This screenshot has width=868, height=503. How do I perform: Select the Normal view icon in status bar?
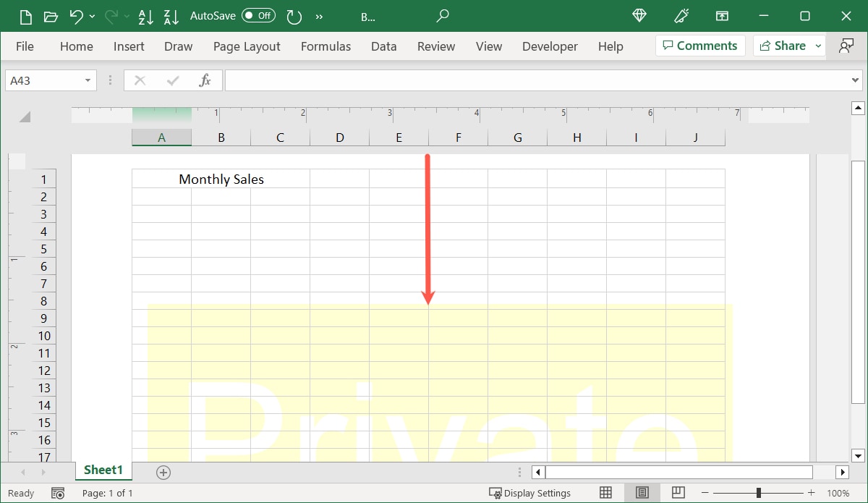point(605,493)
